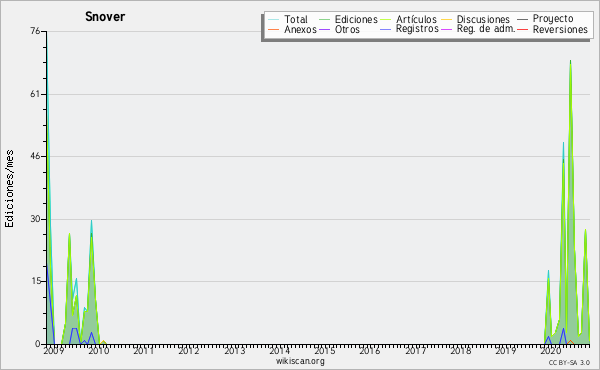
Task: Click the x-axis year label 2020
Action: (x=551, y=350)
